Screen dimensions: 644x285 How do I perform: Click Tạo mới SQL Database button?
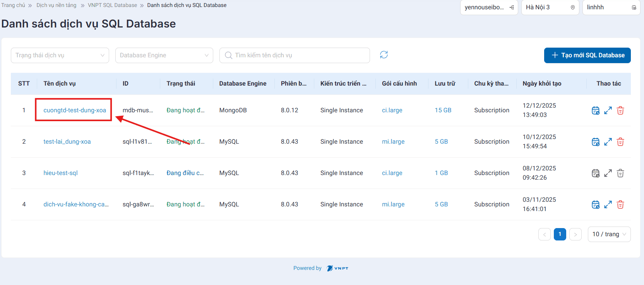pyautogui.click(x=587, y=55)
